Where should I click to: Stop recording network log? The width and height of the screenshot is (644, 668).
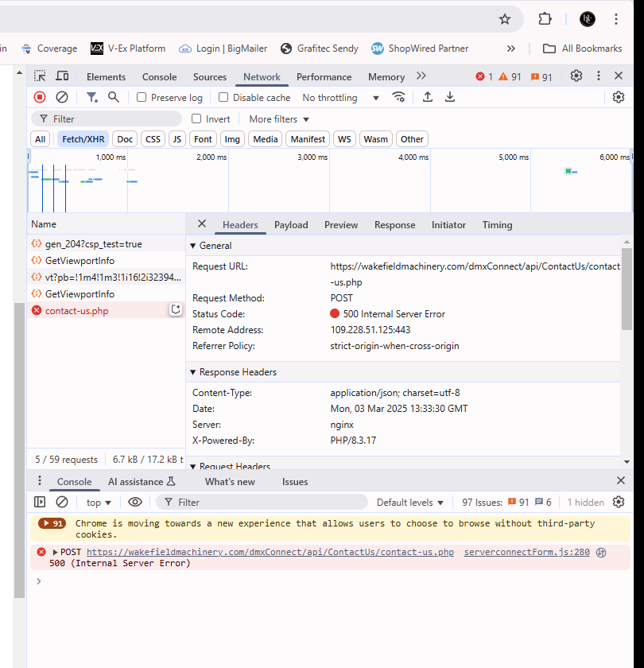[40, 97]
